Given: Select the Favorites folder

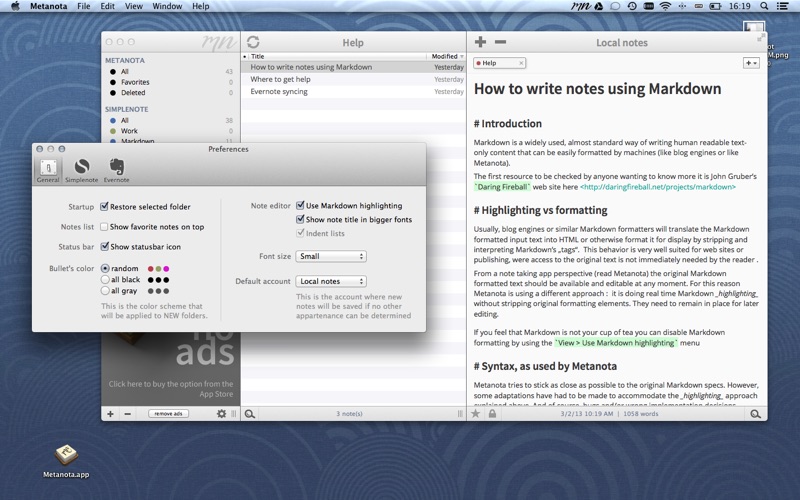Looking at the screenshot, I should pos(171,82).
